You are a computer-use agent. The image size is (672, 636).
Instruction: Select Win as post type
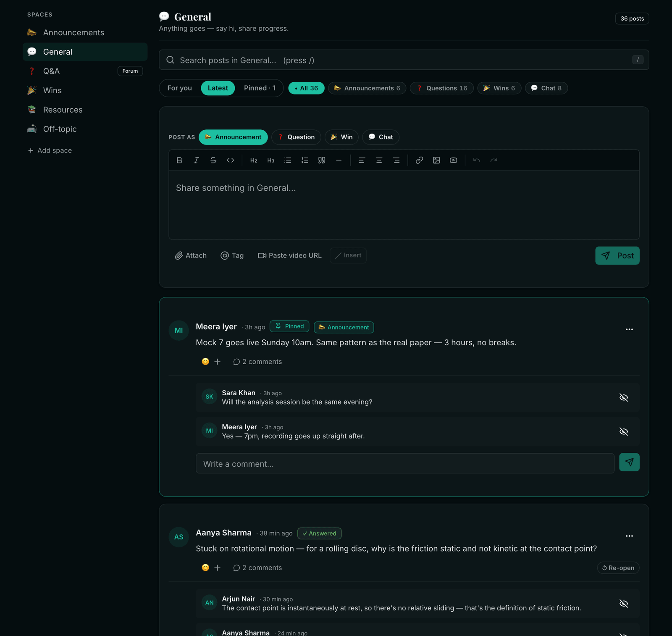click(x=341, y=137)
